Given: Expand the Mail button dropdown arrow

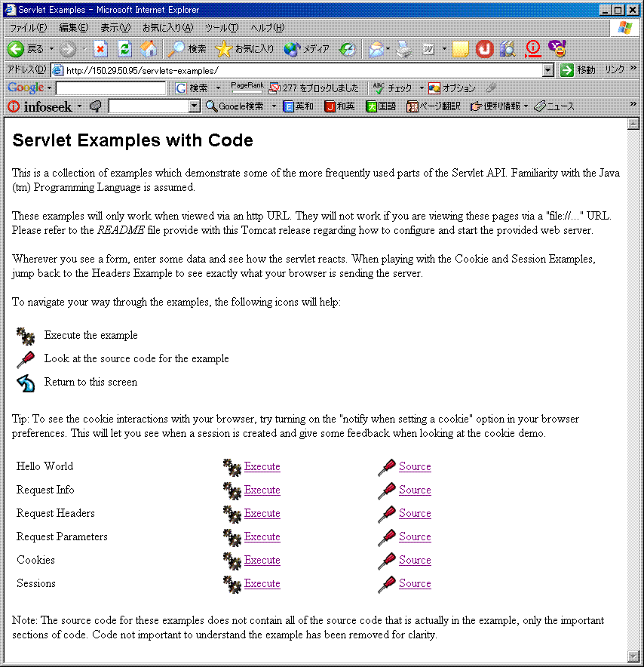Looking at the screenshot, I should click(388, 49).
